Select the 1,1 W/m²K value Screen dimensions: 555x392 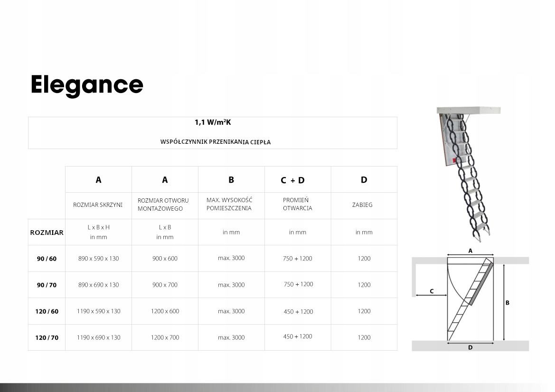coord(213,122)
